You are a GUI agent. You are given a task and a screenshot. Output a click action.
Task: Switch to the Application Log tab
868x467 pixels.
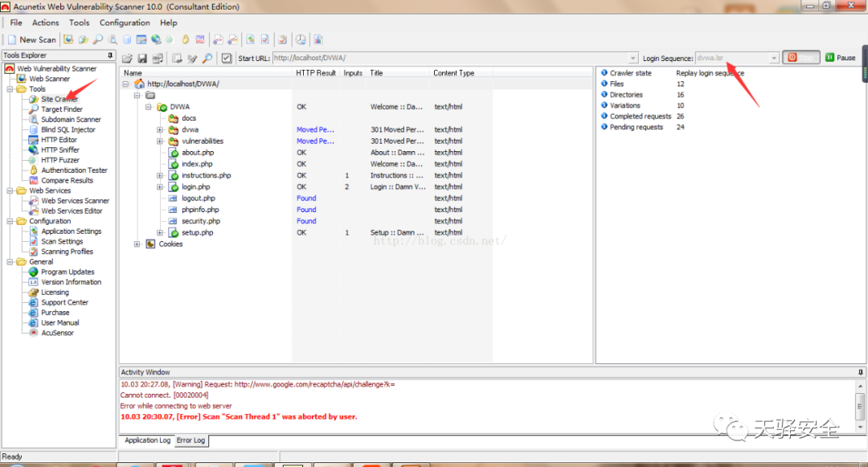[147, 440]
